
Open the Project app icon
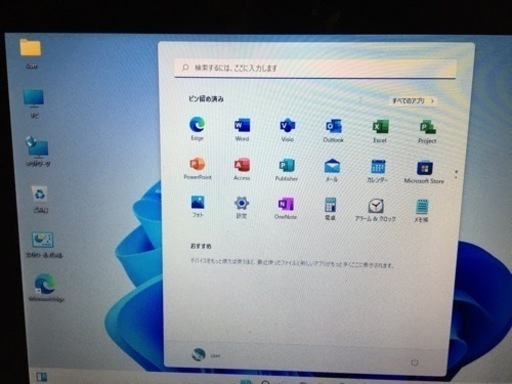(x=427, y=132)
